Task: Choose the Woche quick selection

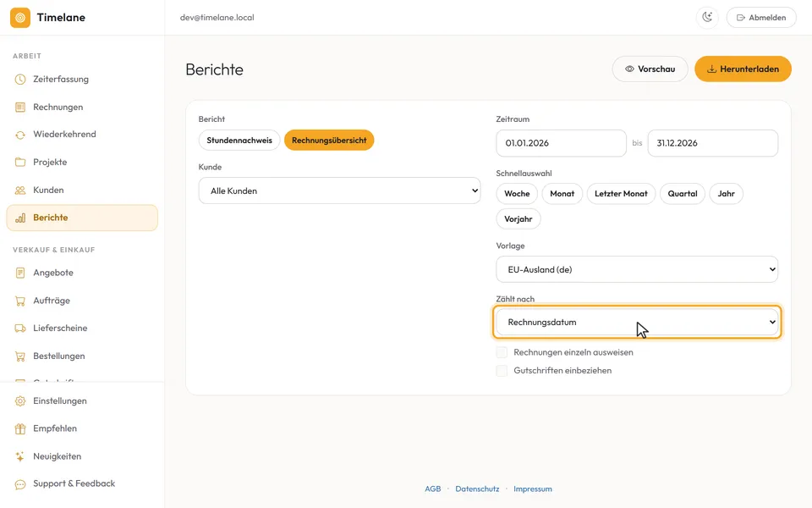Action: pos(517,194)
